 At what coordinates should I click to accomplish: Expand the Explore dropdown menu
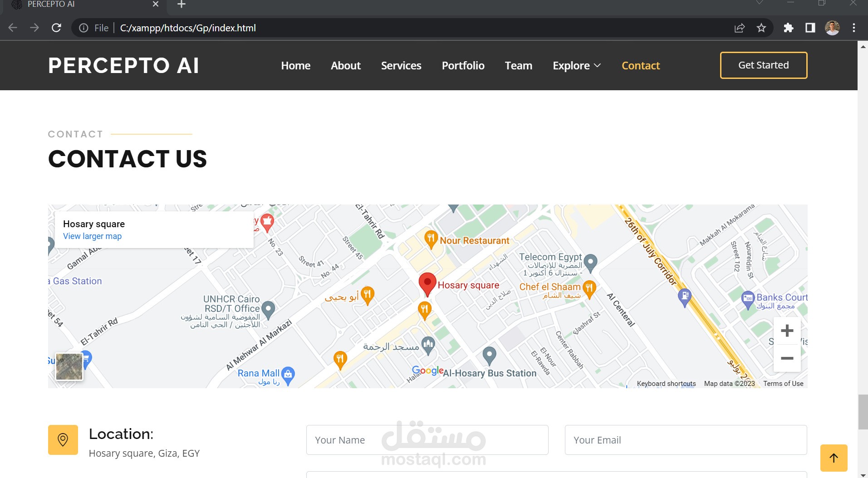point(577,66)
